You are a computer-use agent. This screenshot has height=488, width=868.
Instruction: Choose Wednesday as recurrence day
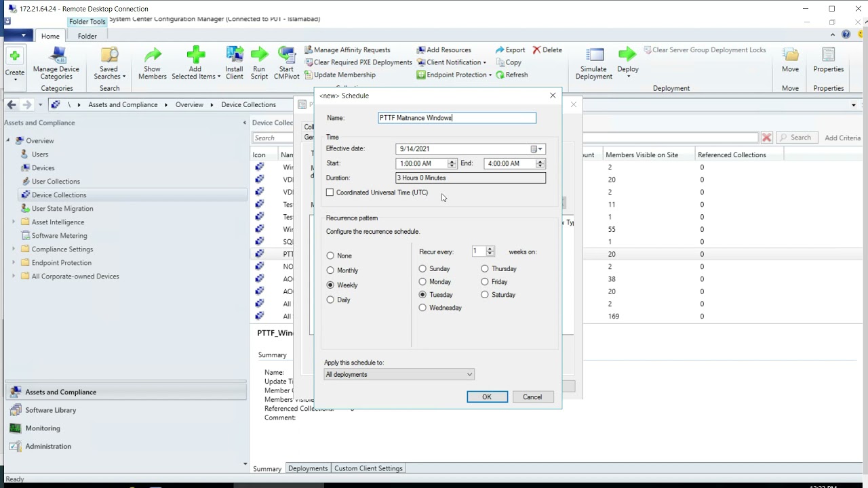pos(423,308)
